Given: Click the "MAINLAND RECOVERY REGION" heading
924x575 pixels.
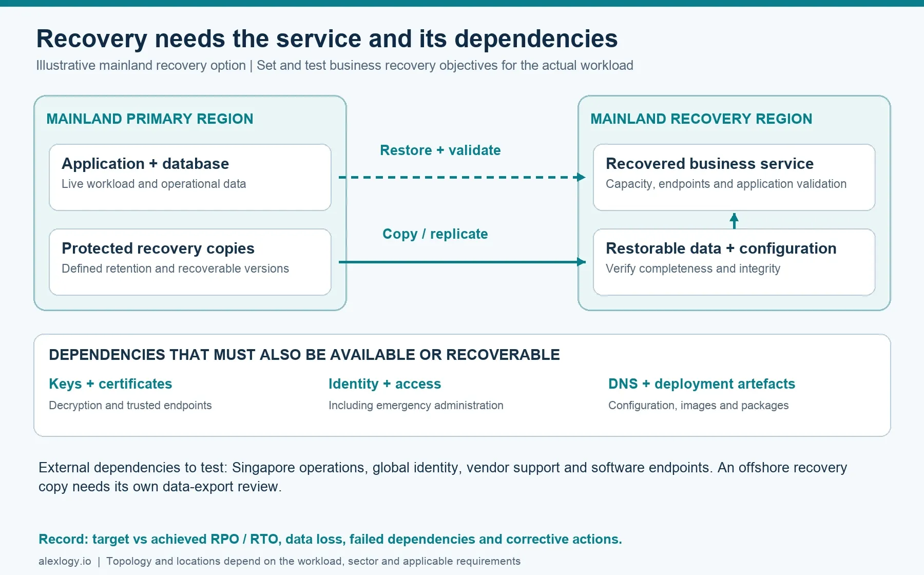Looking at the screenshot, I should point(701,119).
